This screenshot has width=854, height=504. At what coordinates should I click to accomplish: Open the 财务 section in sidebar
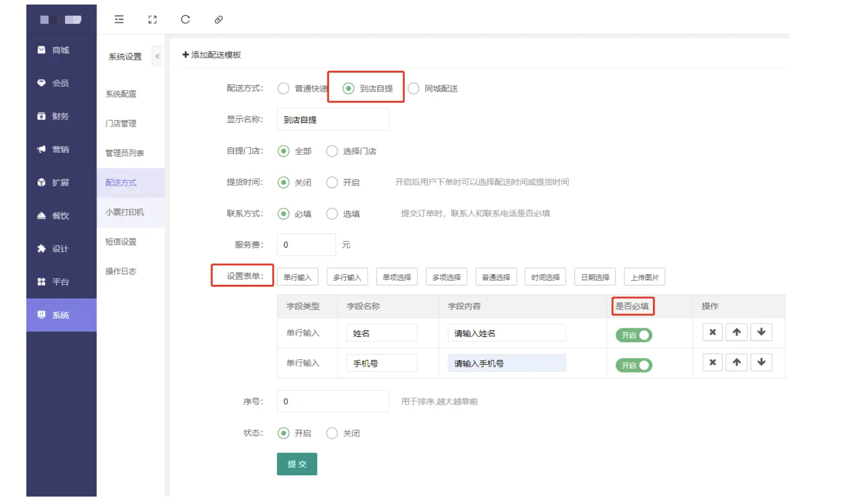point(61,116)
